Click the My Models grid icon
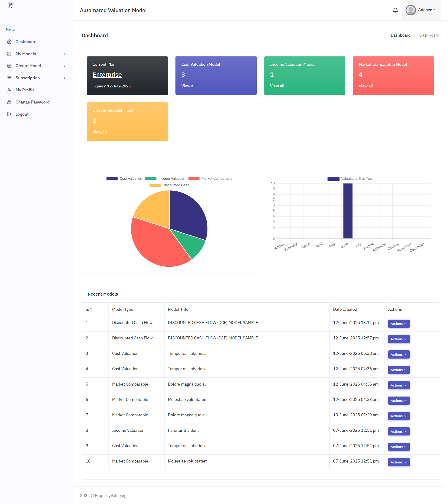Viewport: 448px width, 504px height. [x=9, y=54]
